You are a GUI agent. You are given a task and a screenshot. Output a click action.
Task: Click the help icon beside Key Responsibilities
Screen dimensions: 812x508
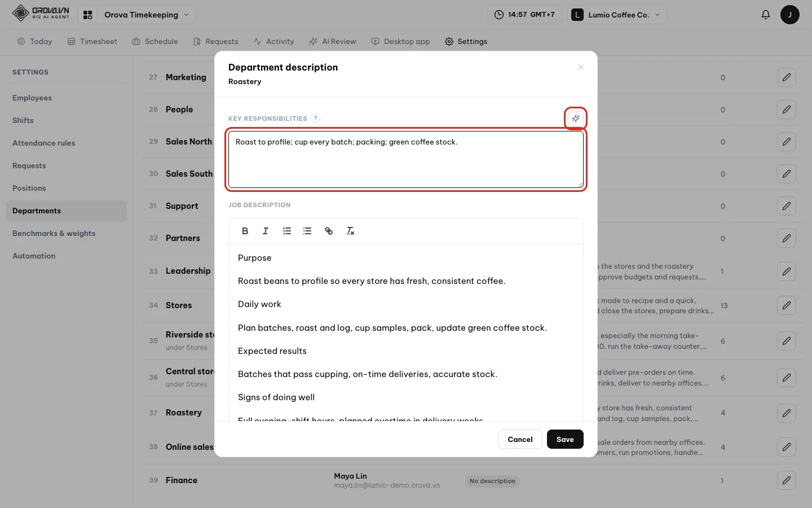(x=316, y=119)
